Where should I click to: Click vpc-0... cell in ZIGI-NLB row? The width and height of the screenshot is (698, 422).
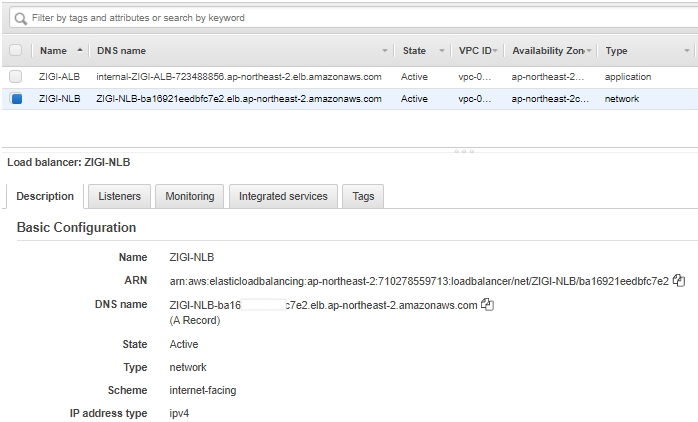tap(475, 98)
